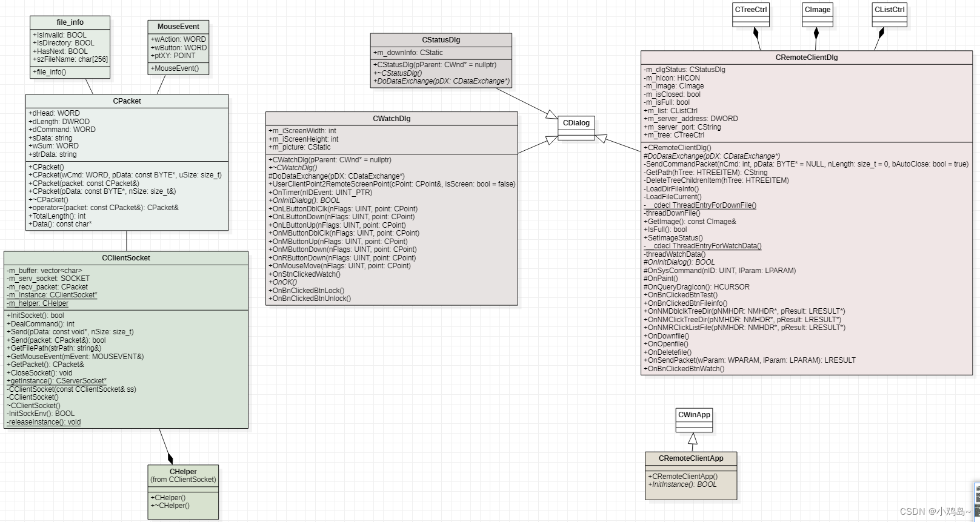
Task: Click the +DealCommand(): int method
Action: coord(41,324)
